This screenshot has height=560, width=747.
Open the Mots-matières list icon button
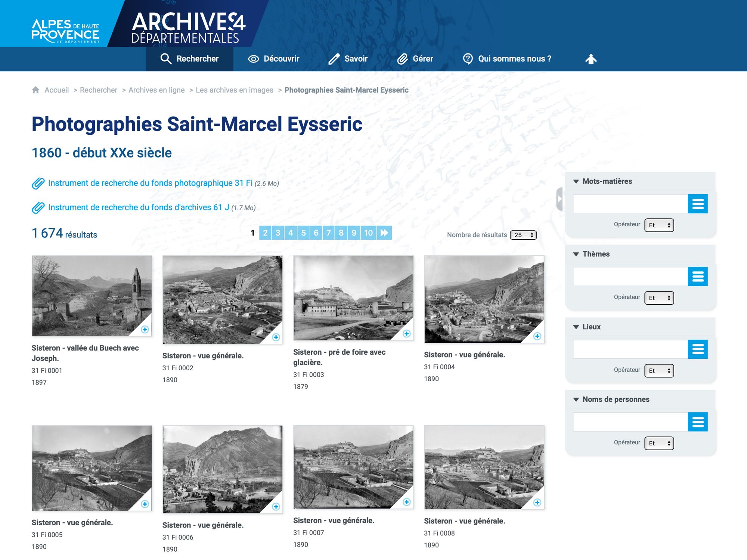697,204
